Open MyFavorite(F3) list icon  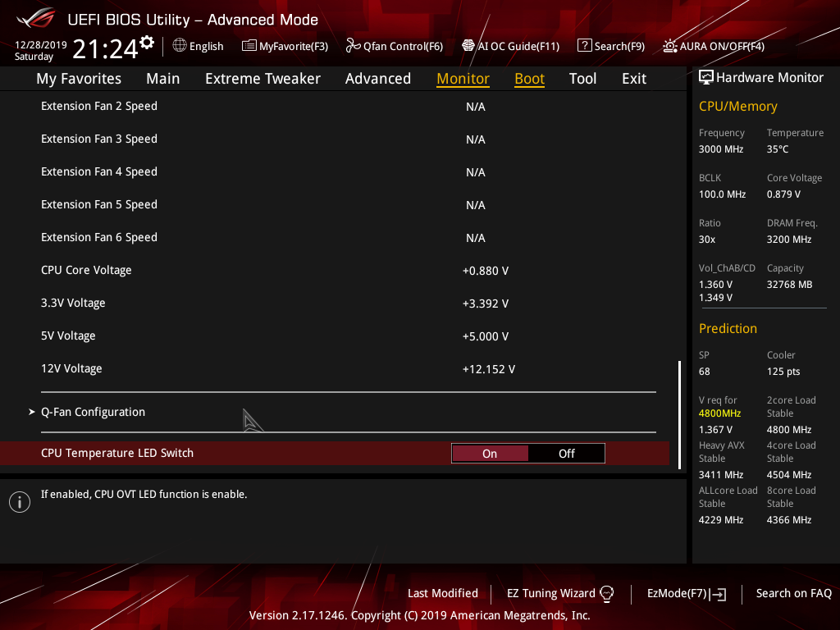click(249, 46)
